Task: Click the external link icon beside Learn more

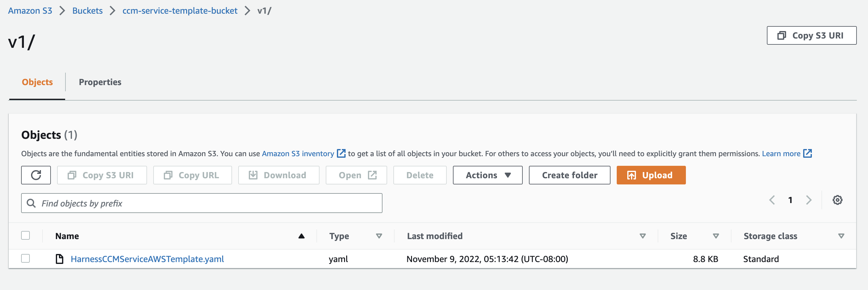Action: coord(808,153)
